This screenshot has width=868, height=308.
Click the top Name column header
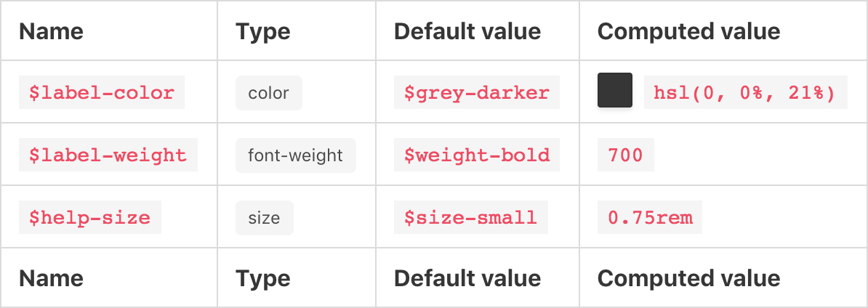[x=51, y=31]
